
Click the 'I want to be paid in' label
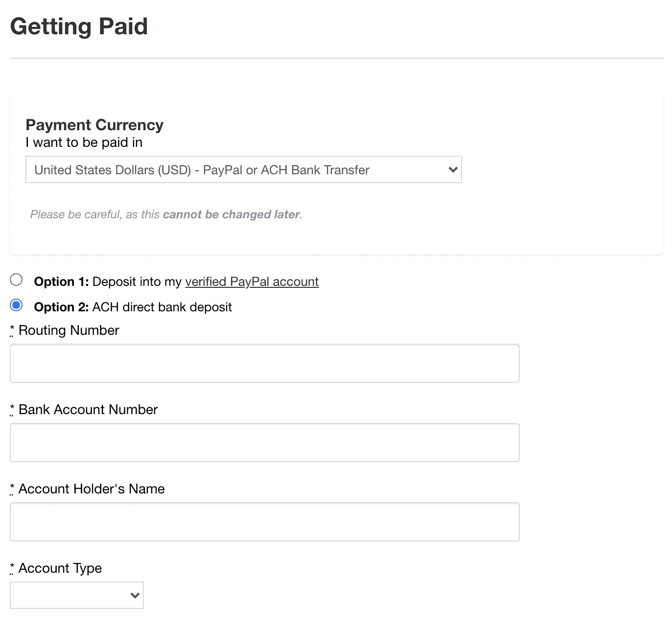[84, 142]
